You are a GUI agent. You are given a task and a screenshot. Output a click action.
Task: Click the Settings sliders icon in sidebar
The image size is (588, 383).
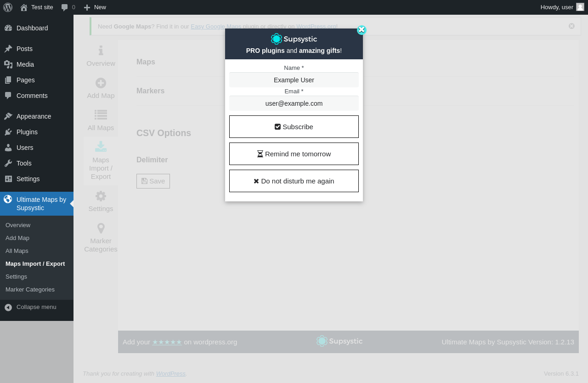(x=8, y=179)
